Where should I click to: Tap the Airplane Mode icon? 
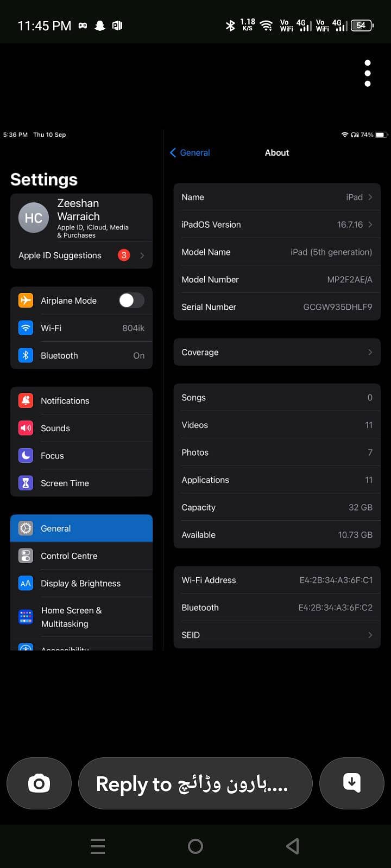(x=26, y=300)
